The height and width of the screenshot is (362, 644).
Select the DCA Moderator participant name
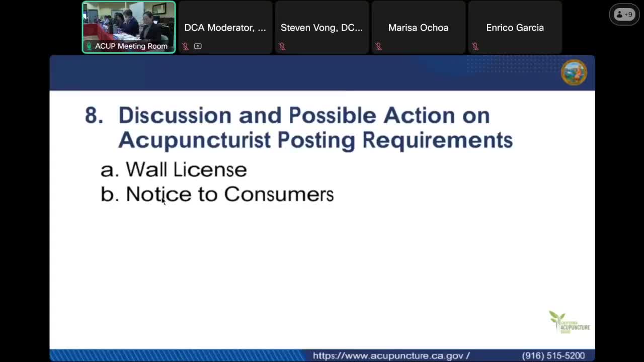225,28
